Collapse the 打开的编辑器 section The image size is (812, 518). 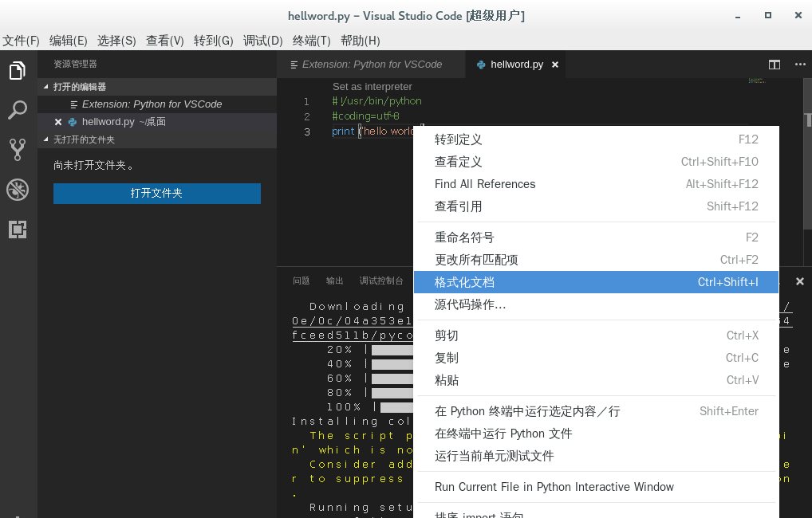[x=45, y=87]
